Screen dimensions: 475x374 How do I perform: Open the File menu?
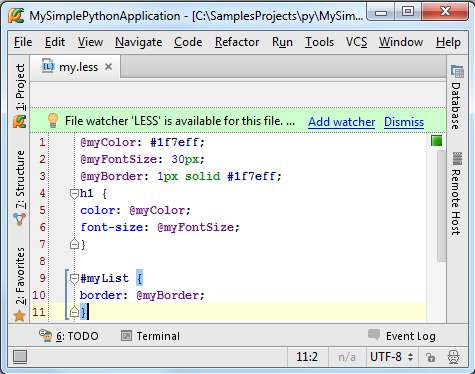point(23,42)
